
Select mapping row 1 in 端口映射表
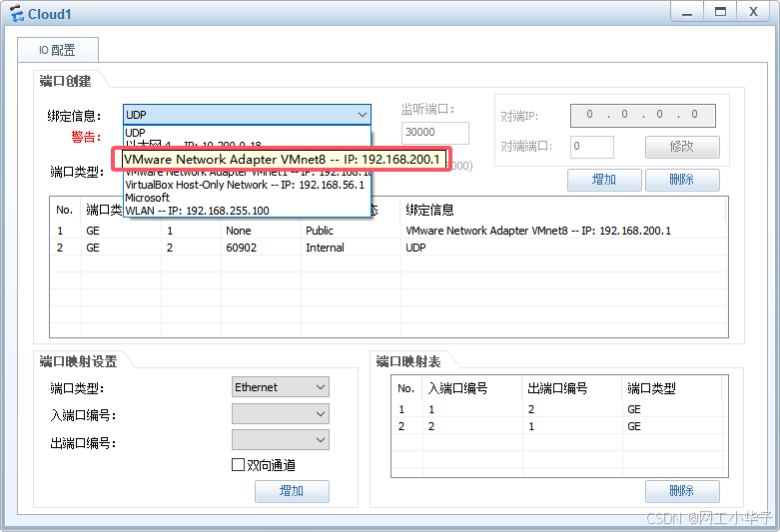tap(559, 409)
